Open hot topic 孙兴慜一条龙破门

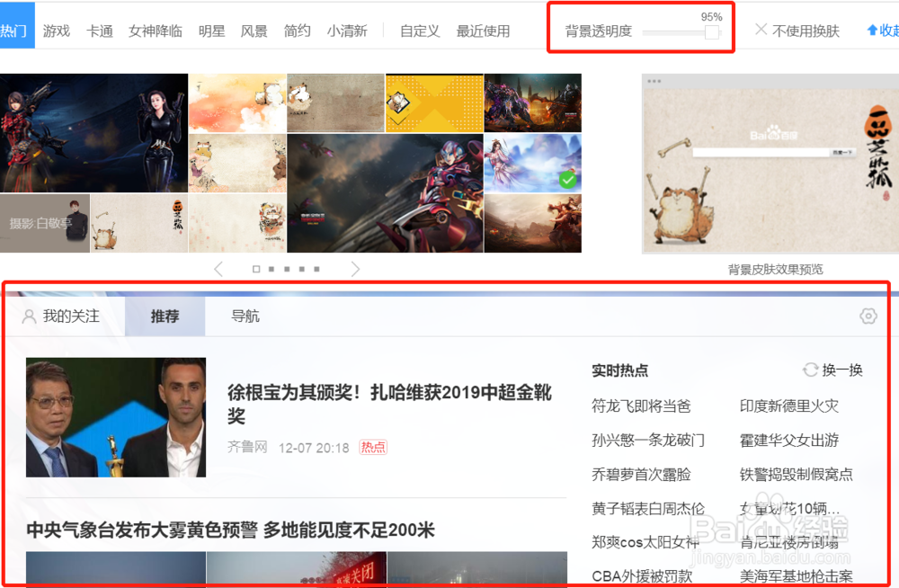pyautogui.click(x=648, y=440)
